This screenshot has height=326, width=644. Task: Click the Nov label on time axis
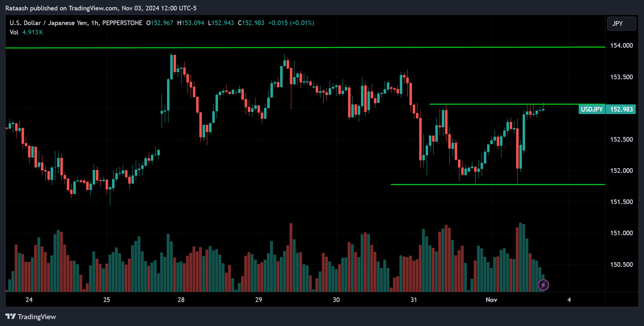tap(491, 300)
